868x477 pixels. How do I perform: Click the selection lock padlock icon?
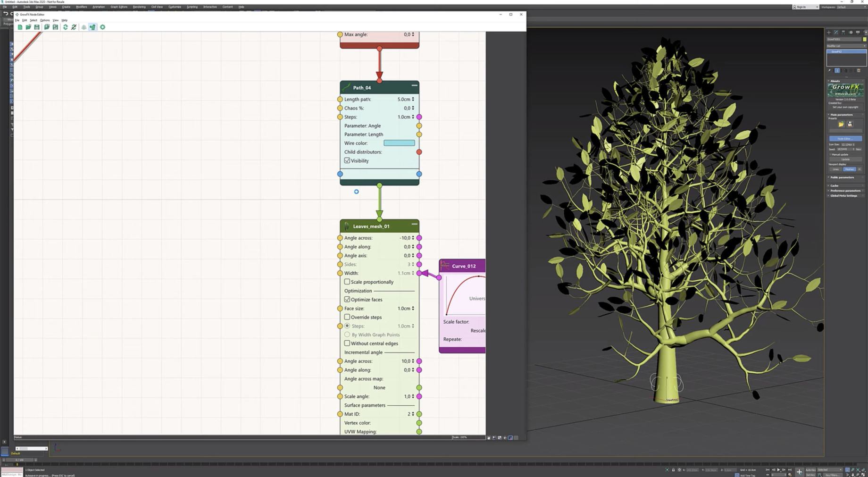[x=673, y=470]
